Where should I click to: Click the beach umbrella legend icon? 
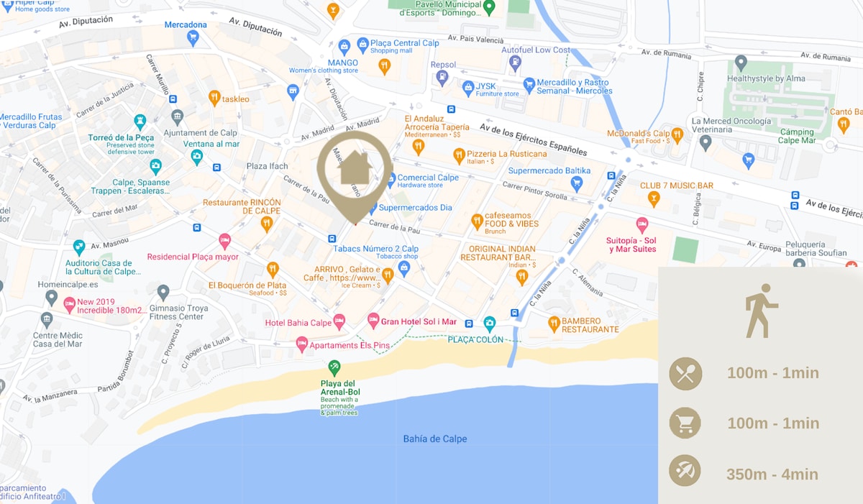[685, 472]
